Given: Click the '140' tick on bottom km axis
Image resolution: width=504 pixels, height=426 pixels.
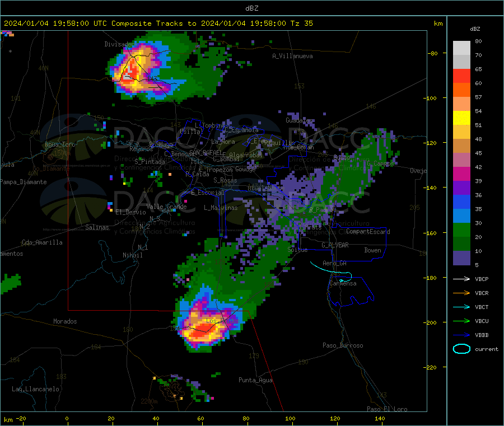Looking at the screenshot, I should tap(380, 418).
